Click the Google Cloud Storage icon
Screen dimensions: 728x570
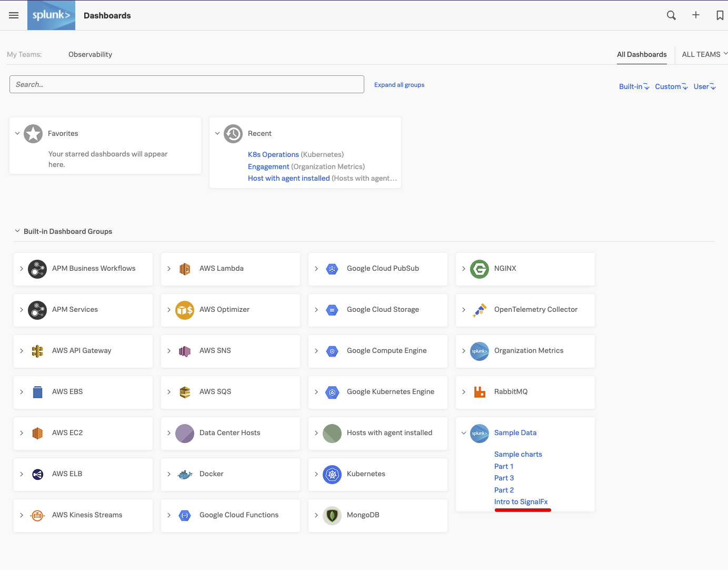click(x=332, y=310)
